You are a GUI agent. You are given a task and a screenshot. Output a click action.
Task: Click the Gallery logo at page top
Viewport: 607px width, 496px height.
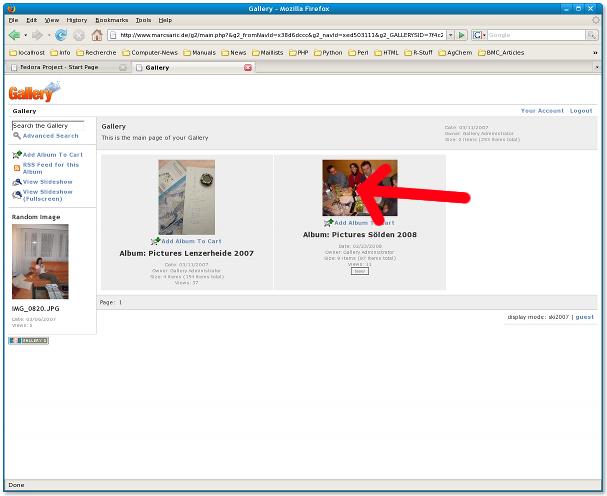[33, 92]
